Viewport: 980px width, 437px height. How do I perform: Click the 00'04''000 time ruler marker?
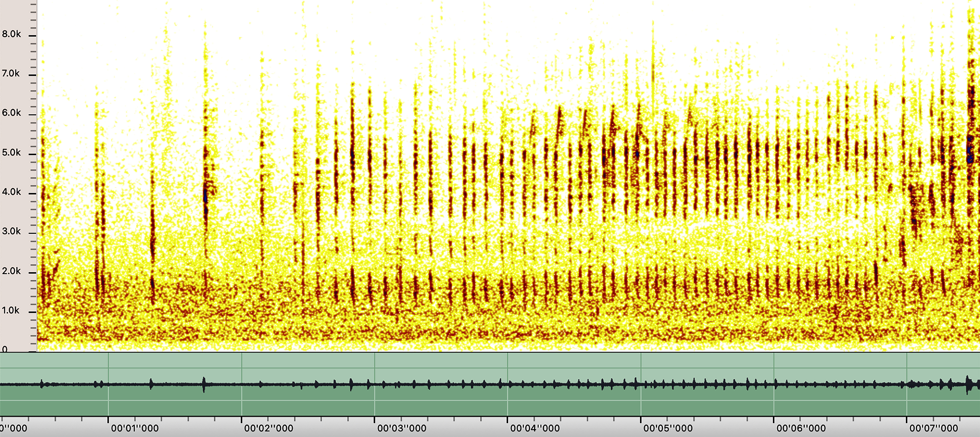tap(534, 428)
